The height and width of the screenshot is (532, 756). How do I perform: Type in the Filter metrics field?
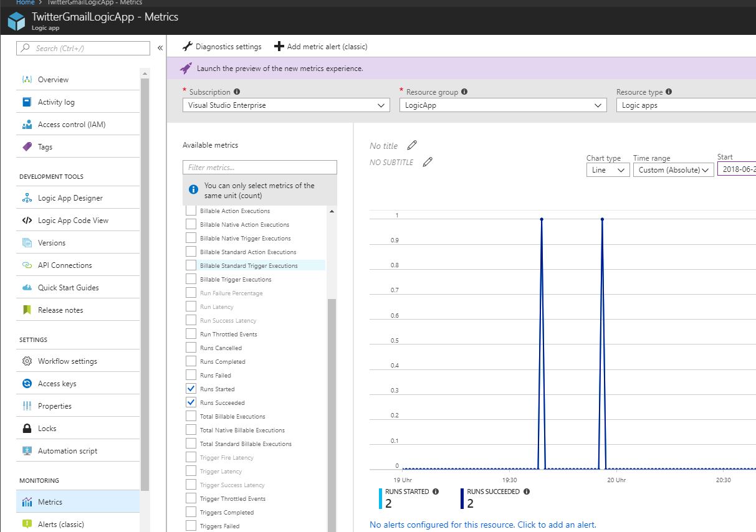(259, 167)
